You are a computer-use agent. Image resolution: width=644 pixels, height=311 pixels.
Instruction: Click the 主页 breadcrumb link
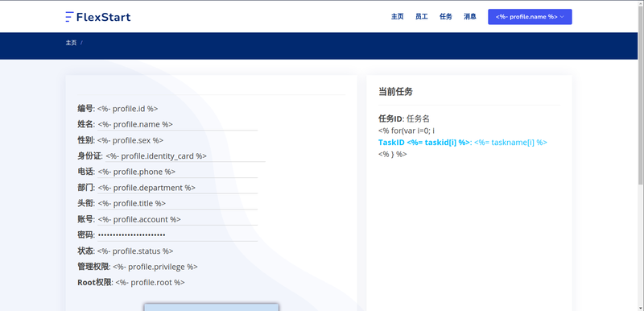[71, 43]
